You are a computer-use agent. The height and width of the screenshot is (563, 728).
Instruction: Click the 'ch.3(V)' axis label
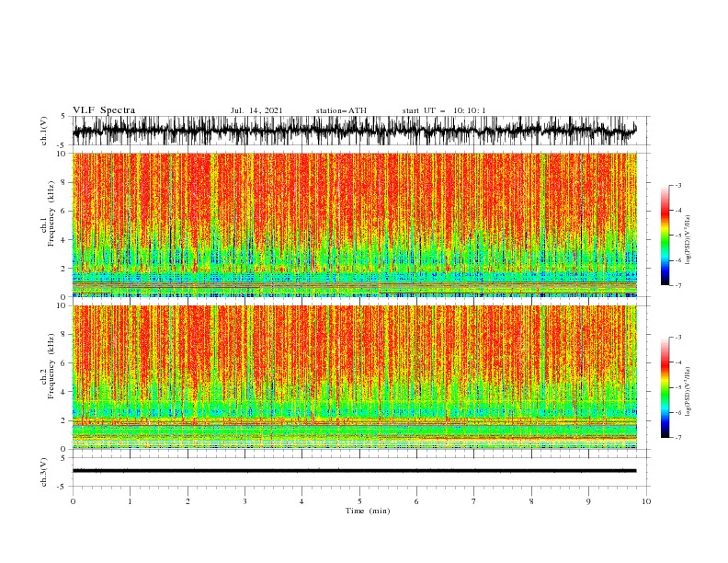click(x=44, y=472)
